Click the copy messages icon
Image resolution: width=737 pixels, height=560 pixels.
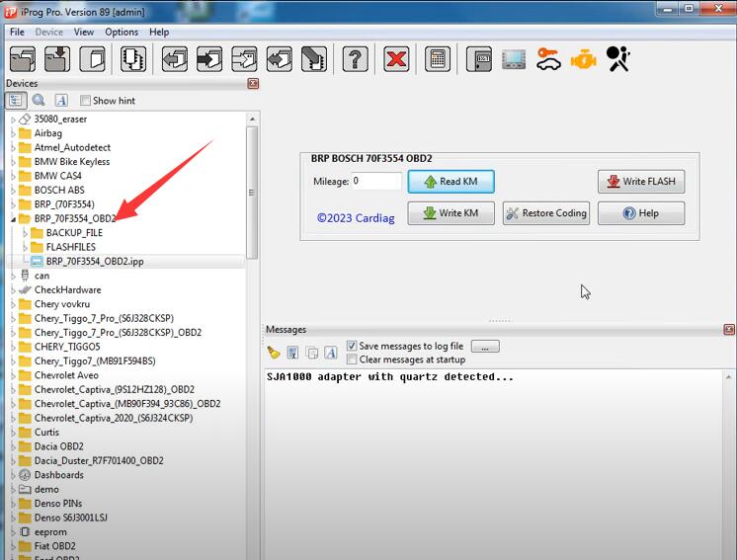(311, 353)
